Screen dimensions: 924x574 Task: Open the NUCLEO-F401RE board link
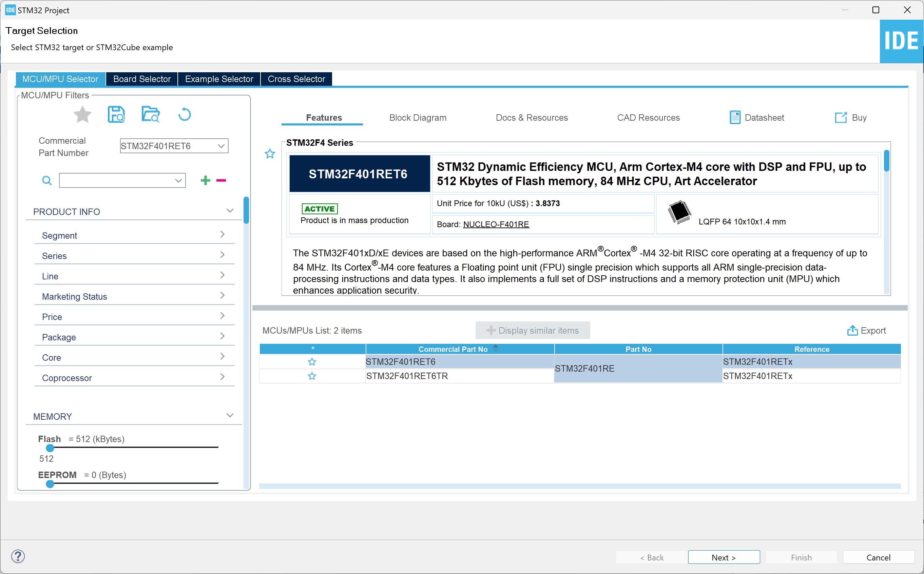pyautogui.click(x=496, y=224)
